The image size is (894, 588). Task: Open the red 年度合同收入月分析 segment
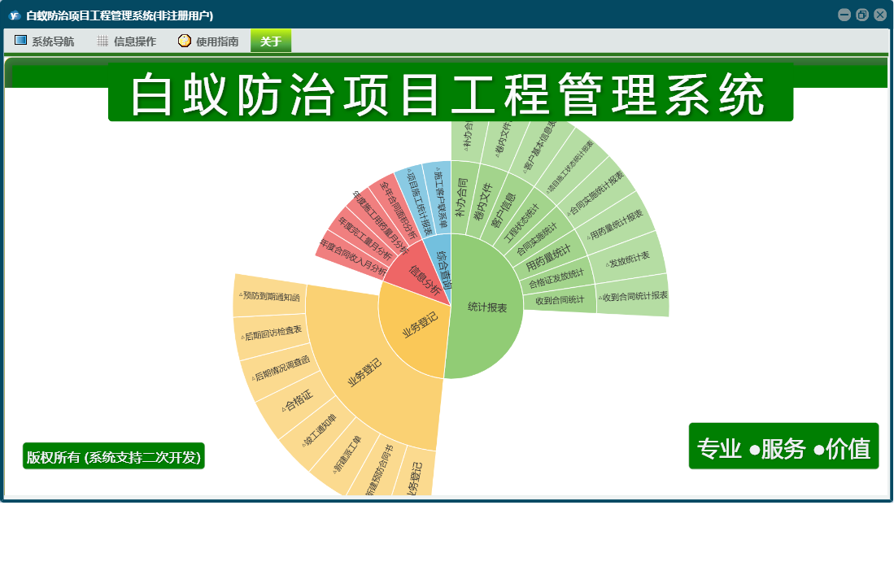pyautogui.click(x=352, y=258)
